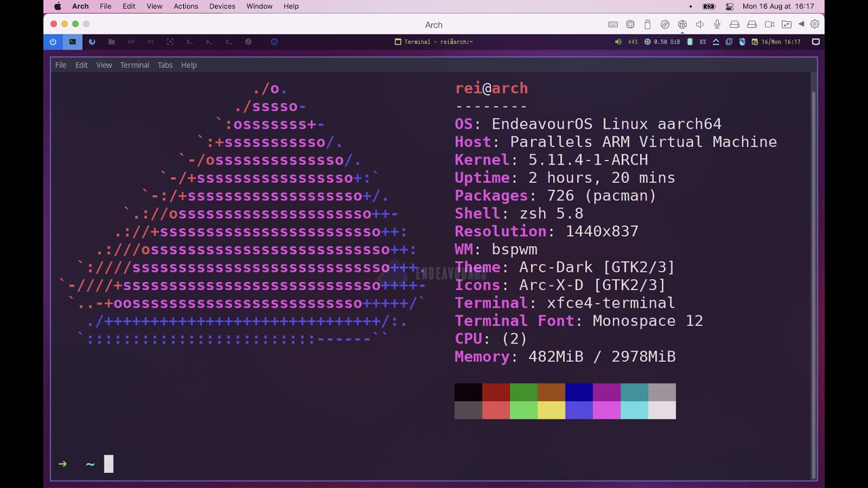Open the Parallels CPU chip icon
The height and width of the screenshot is (488, 868).
(630, 24)
